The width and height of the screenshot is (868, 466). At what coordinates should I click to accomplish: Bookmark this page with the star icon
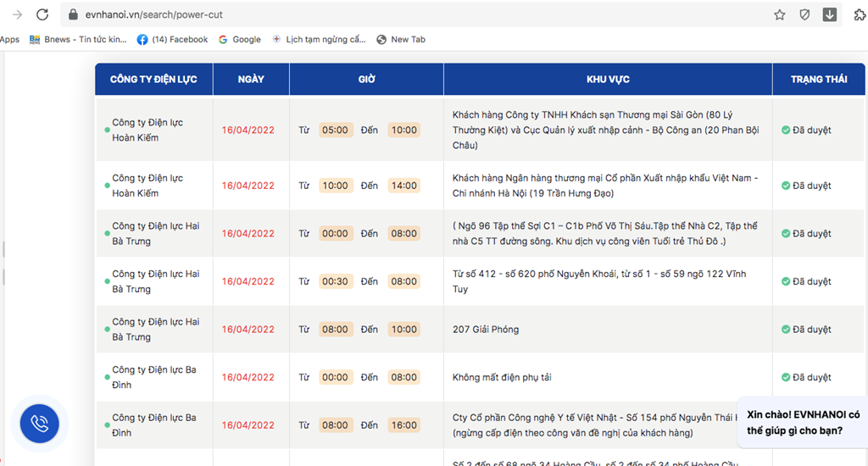(x=780, y=14)
